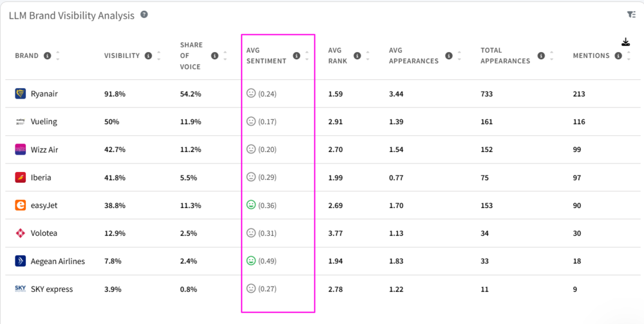Click the MENTIONS header label

pyautogui.click(x=591, y=55)
